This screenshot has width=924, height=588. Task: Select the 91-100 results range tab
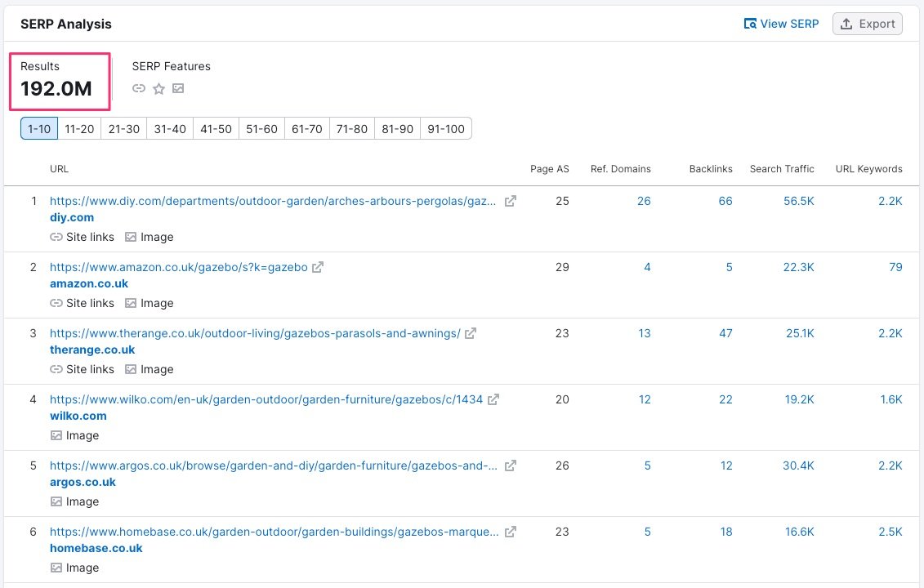coord(446,128)
